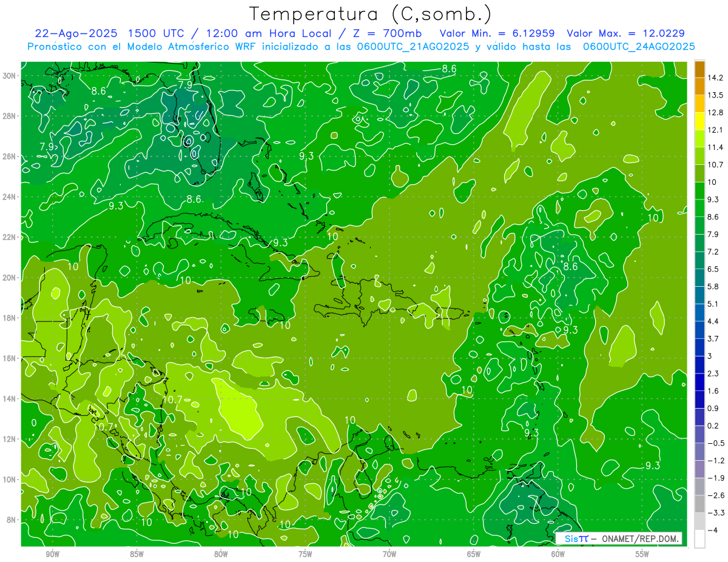This screenshot has width=728, height=562.
Task: Click the 7.2 value on the color scale
Action: (x=714, y=252)
